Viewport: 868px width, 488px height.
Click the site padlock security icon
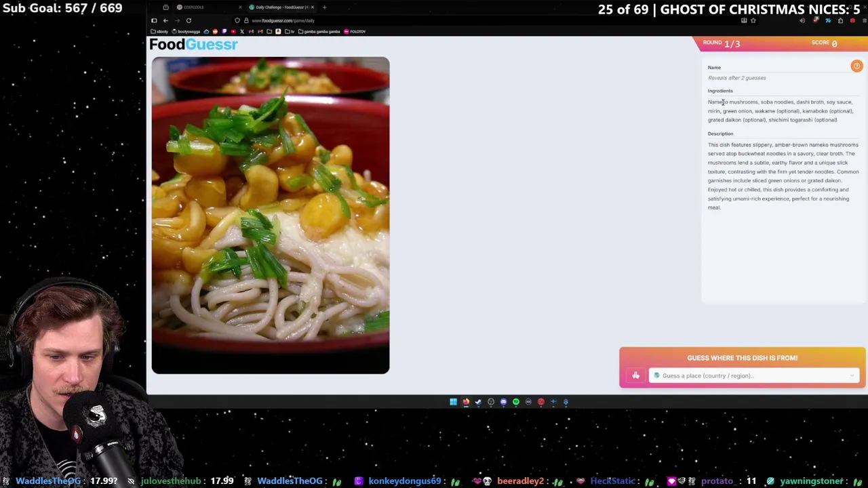(246, 20)
